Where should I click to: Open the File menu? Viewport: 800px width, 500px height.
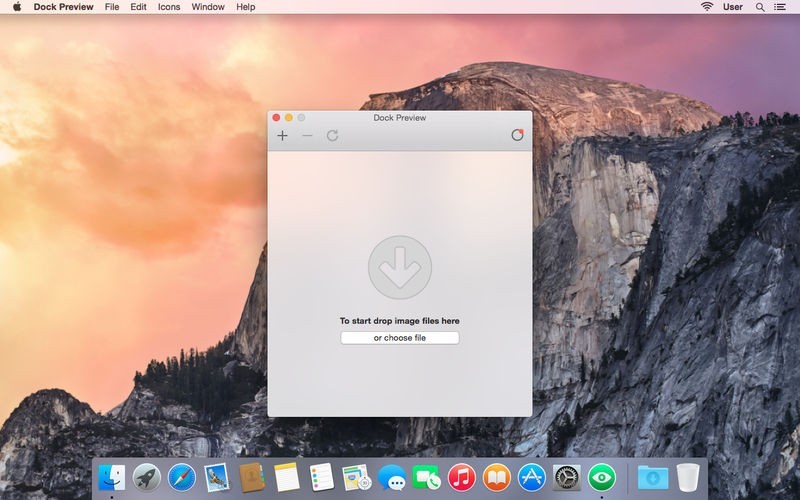coord(112,7)
